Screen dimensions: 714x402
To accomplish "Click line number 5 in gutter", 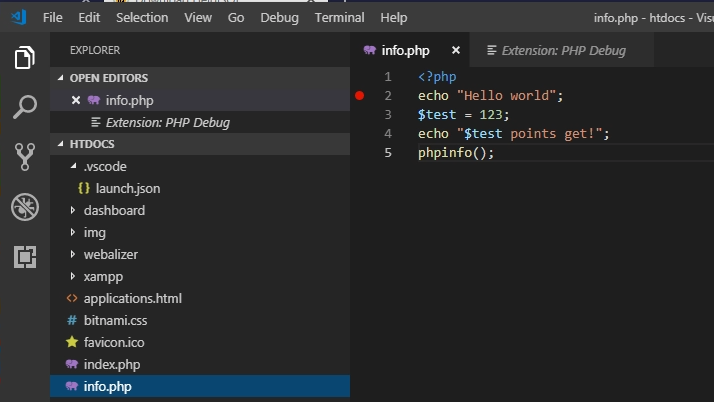I will (388, 153).
